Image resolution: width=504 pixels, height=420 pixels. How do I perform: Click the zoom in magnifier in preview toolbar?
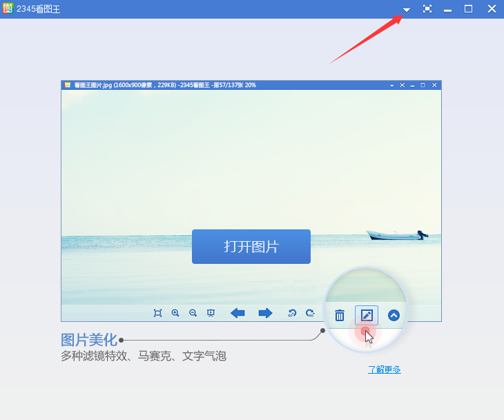point(175,313)
